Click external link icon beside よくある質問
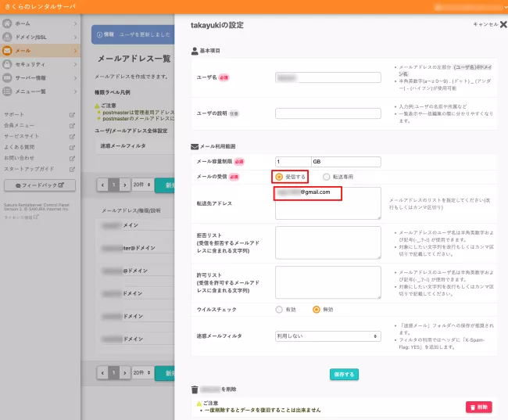The height and width of the screenshot is (420, 508). pyautogui.click(x=72, y=147)
